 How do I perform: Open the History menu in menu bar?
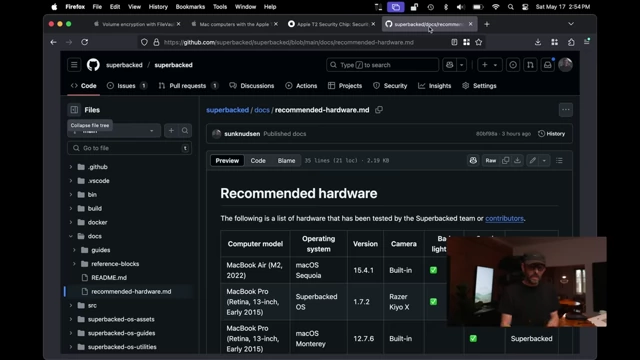[158, 7]
